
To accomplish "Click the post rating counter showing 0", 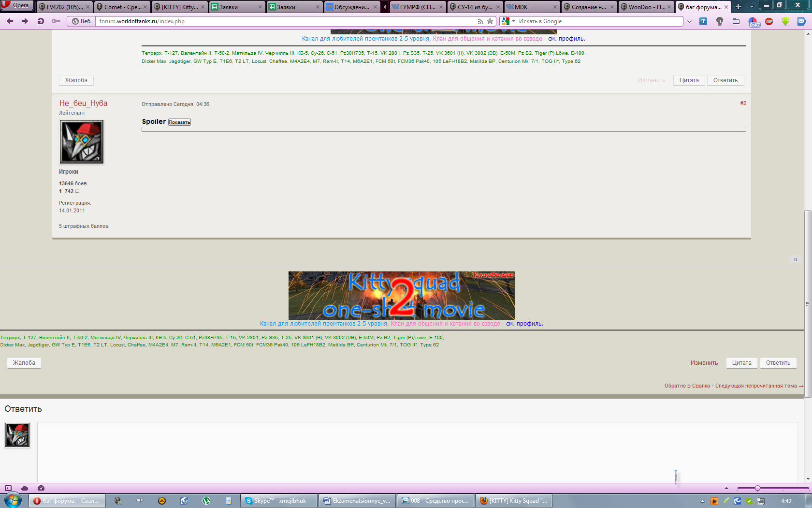I will pos(796,260).
